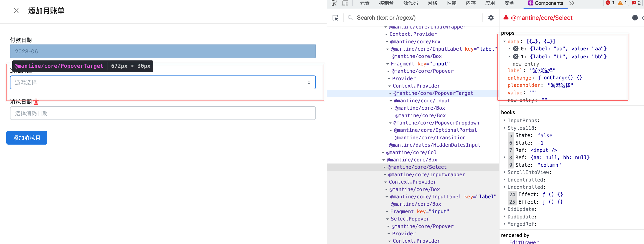Close the 添加月账单 drawer with X
This screenshot has height=244, width=644.
tap(16, 11)
